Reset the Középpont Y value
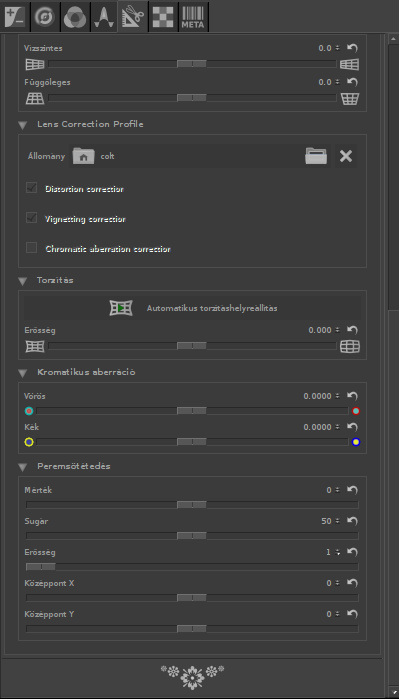This screenshot has width=399, height=699. (353, 614)
